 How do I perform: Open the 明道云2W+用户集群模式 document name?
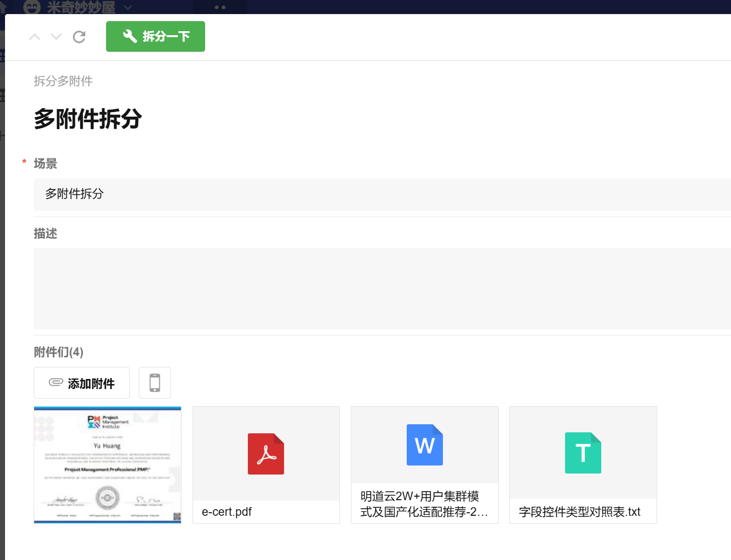click(424, 504)
